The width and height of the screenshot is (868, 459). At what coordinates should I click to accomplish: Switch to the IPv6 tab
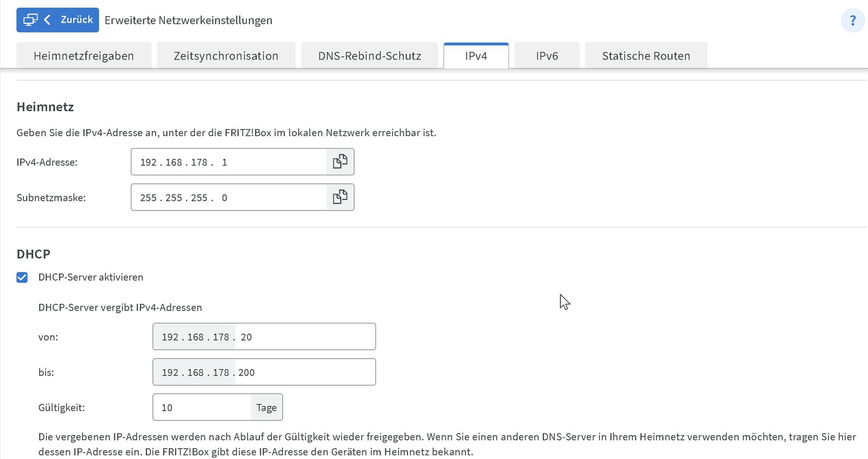click(547, 55)
